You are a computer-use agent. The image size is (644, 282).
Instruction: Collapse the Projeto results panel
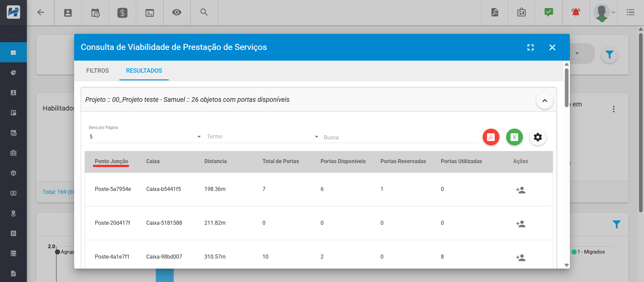tap(544, 100)
